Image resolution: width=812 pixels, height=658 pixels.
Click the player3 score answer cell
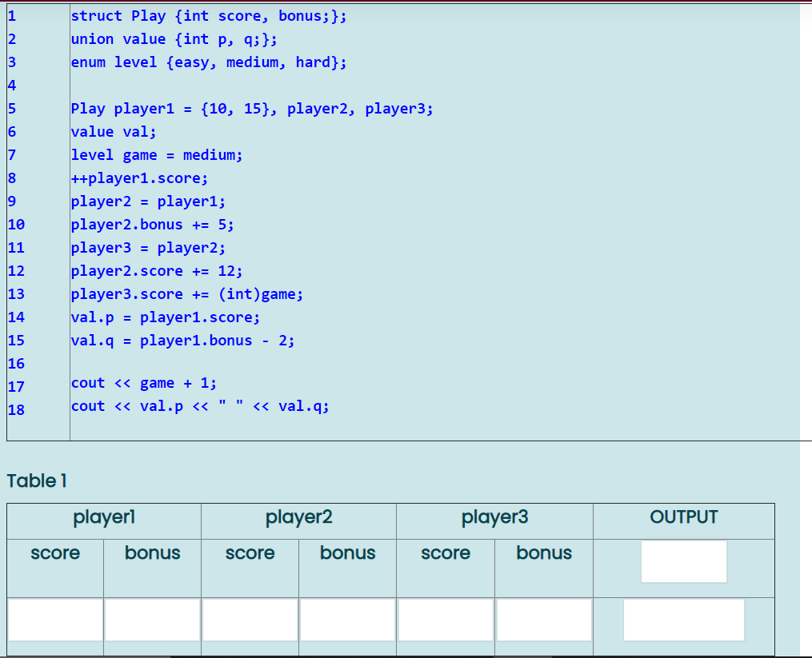pos(445,620)
